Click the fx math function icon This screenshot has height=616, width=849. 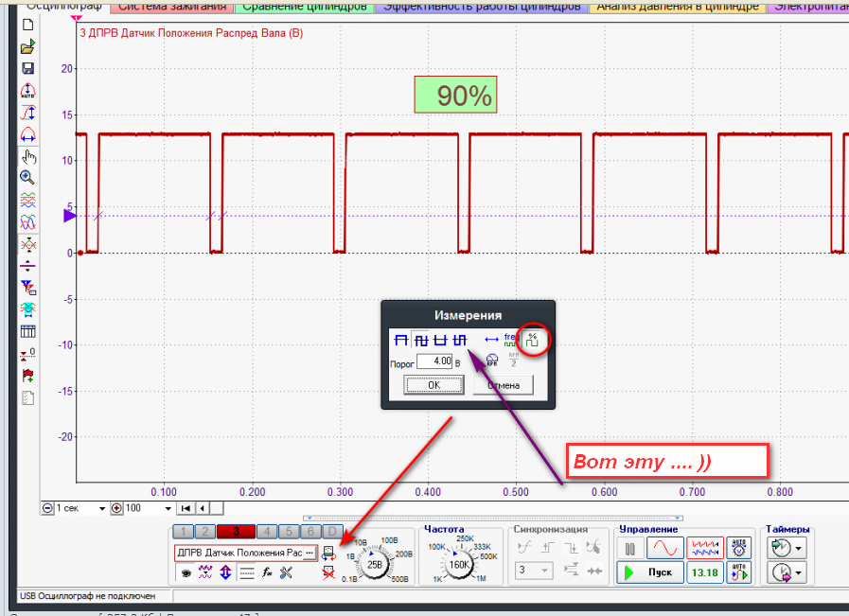coord(267,572)
